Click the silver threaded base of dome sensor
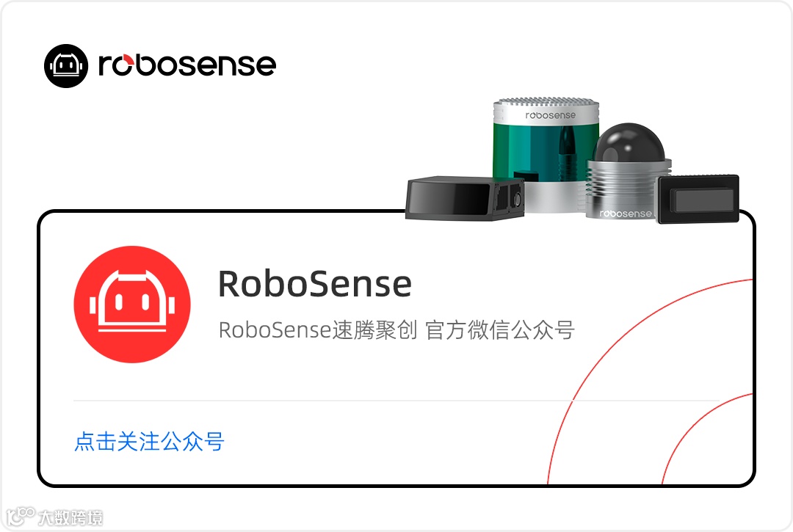Screen dimensions: 793x532 tap(626, 189)
